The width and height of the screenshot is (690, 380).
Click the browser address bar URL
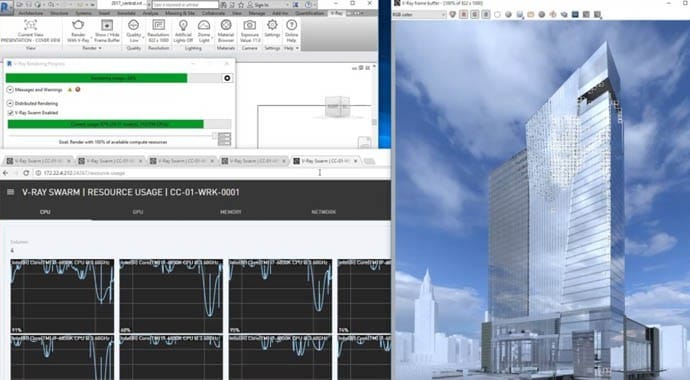pos(84,173)
